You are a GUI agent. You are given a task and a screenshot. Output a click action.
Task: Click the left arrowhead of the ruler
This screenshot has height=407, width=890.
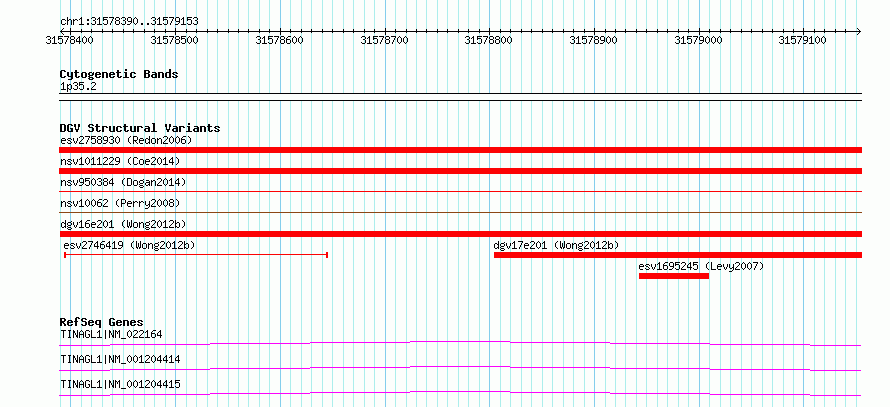[62, 31]
